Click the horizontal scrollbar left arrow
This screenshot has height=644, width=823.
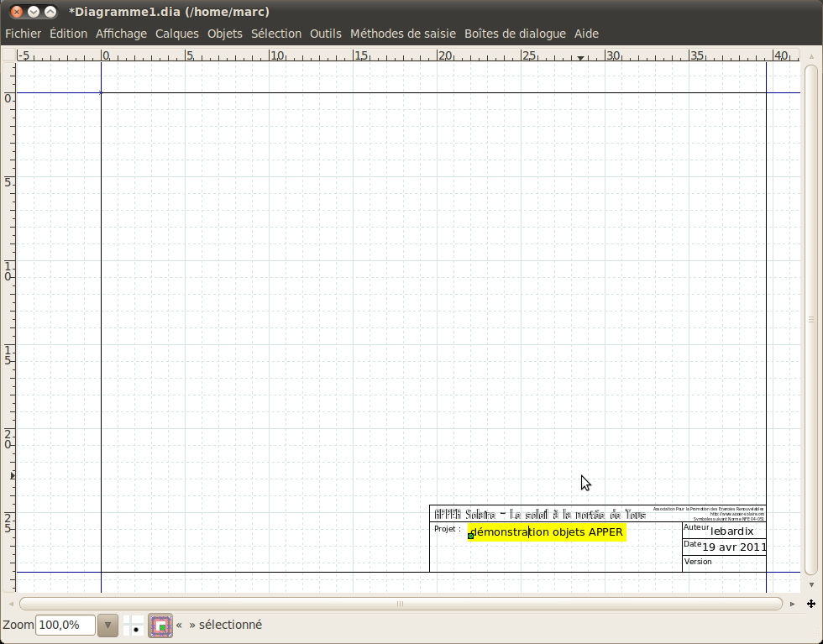click(11, 604)
